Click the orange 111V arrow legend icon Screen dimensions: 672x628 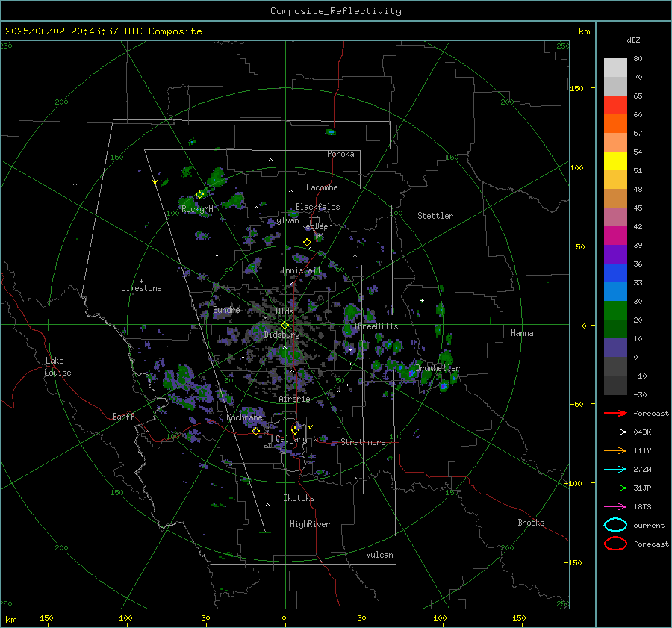[615, 450]
